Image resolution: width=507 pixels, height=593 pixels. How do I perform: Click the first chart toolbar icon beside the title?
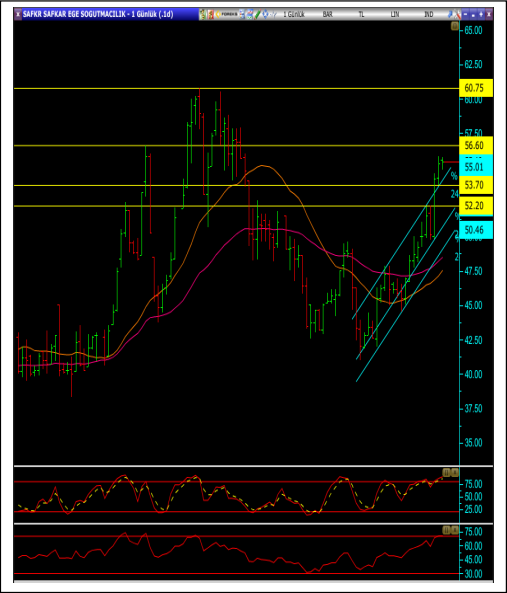pyautogui.click(x=203, y=14)
